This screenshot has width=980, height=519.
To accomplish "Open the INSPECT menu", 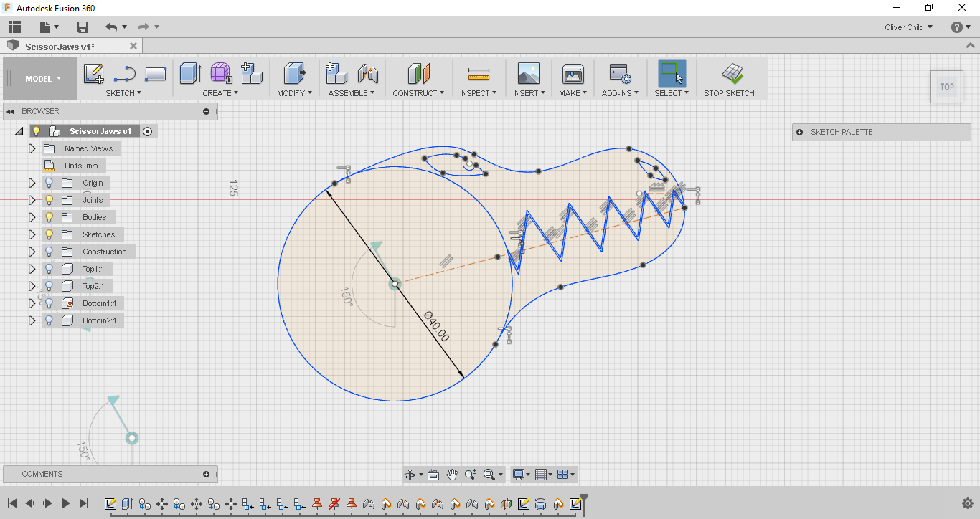I will 479,93.
